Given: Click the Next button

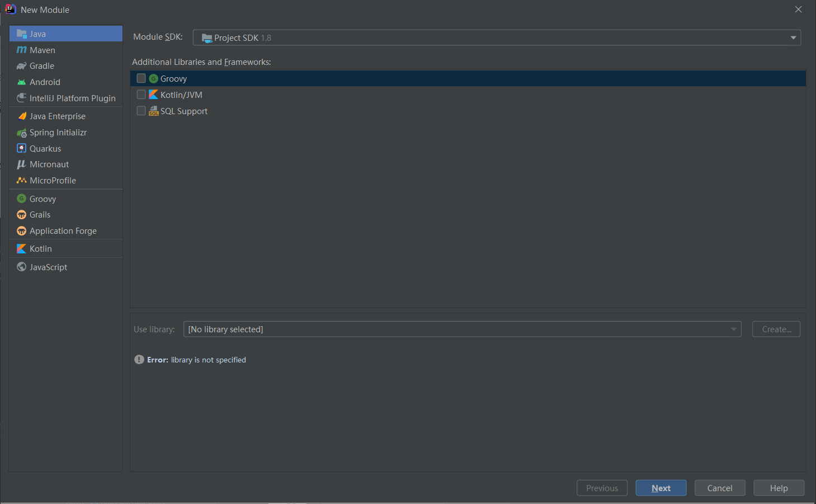Looking at the screenshot, I should [661, 488].
